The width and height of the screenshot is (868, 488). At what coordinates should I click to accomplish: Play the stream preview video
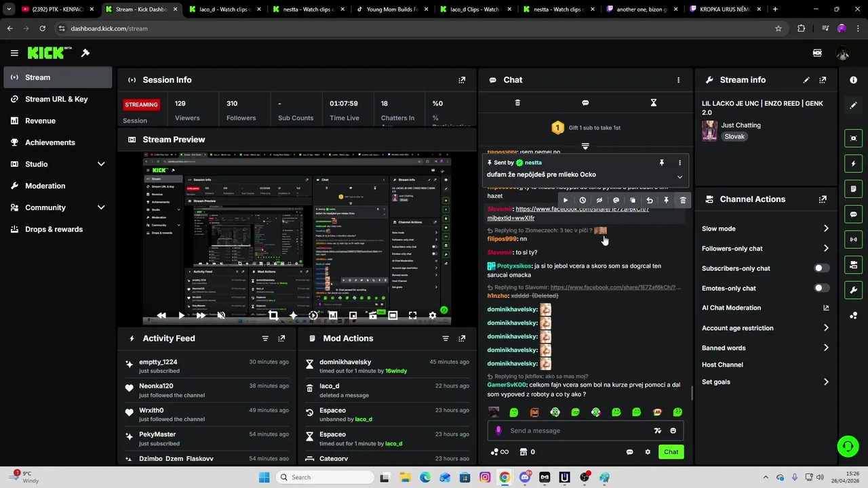point(181,315)
